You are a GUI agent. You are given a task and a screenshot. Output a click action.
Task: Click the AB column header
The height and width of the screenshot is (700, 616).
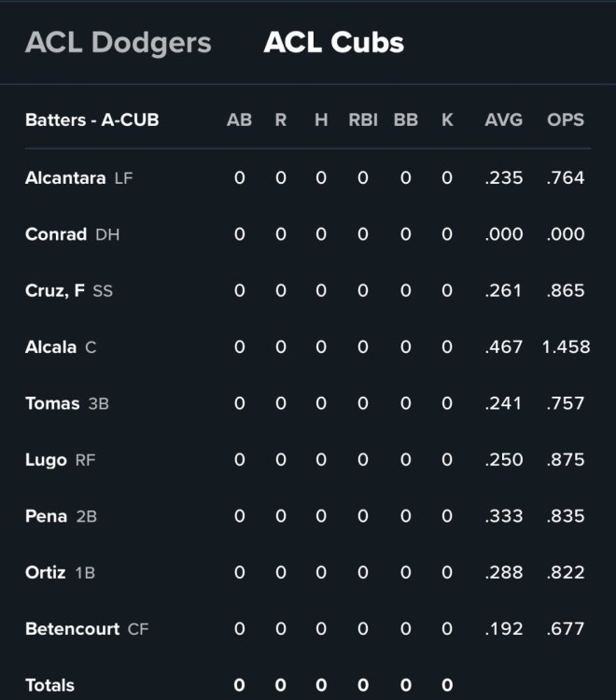[x=239, y=119]
